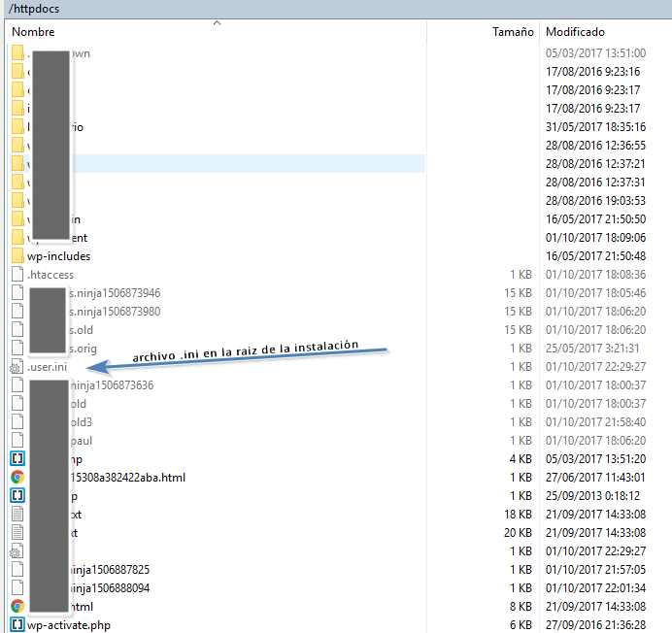Click the gear icon of .user.ini

click(17, 367)
